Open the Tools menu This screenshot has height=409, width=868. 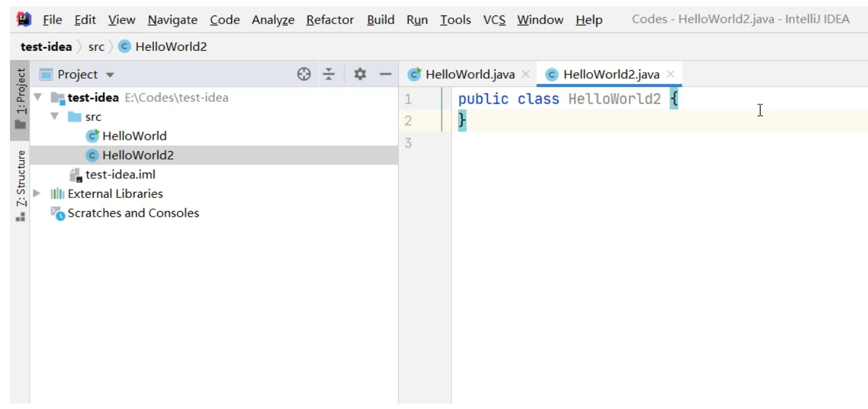tap(456, 20)
